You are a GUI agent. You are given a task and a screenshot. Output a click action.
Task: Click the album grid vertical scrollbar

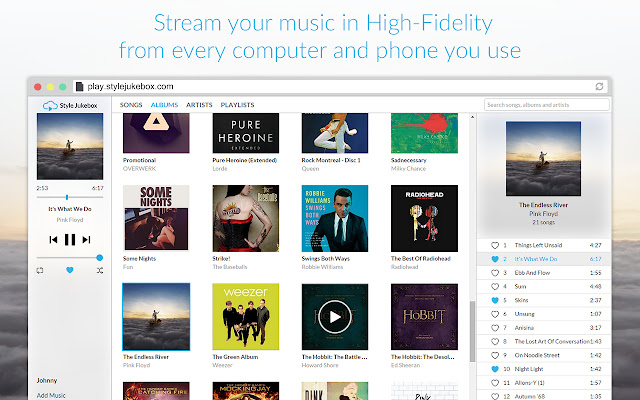(472, 331)
